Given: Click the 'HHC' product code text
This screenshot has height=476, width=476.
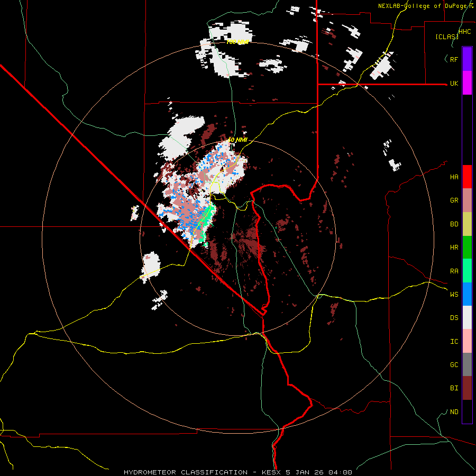Looking at the screenshot, I should click(465, 32).
